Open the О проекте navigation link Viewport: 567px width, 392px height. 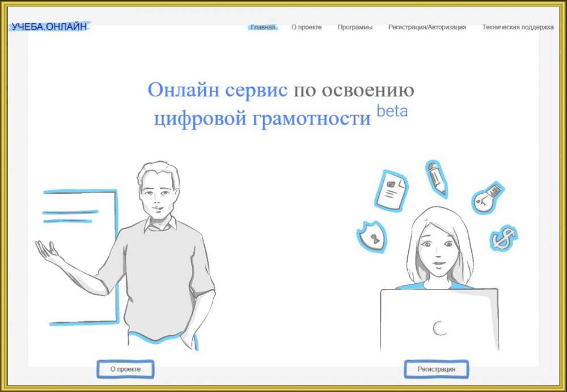pyautogui.click(x=306, y=27)
